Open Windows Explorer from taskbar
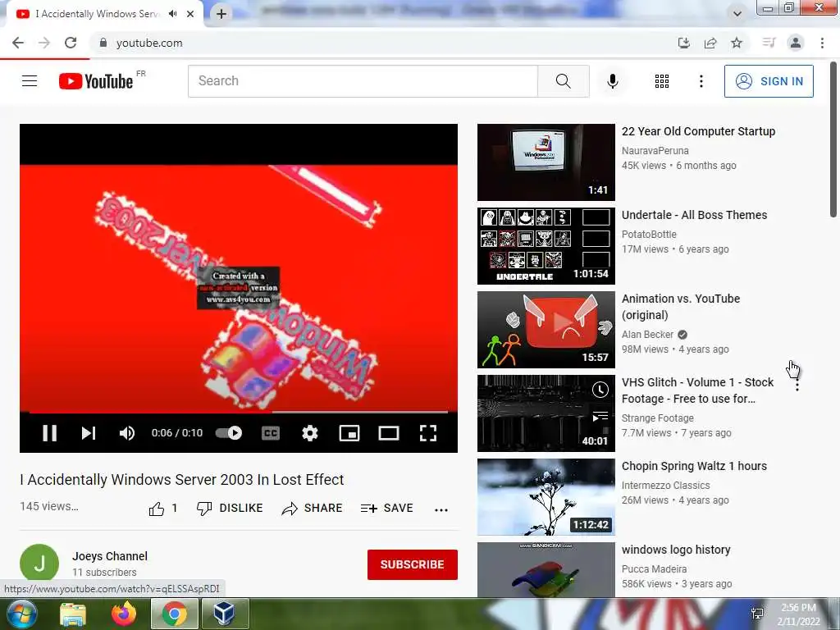The width and height of the screenshot is (840, 630). [73, 614]
